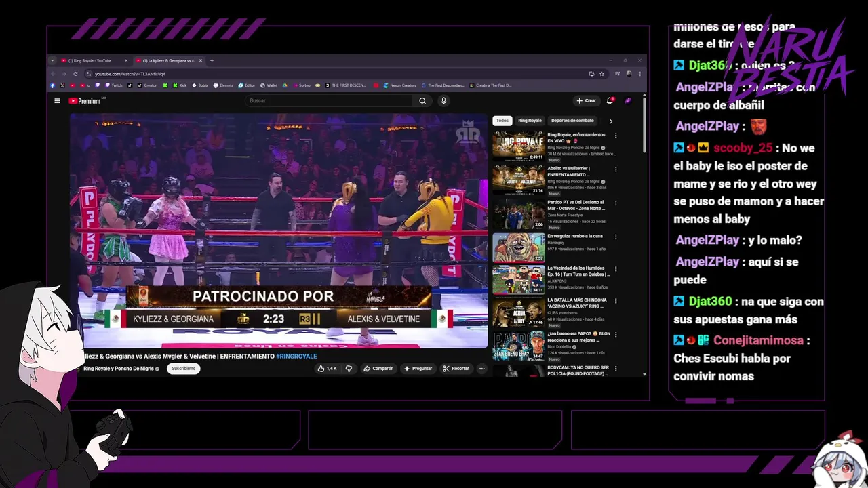Screen dimensions: 868x488
Task: Open the YouTube hamburger guide menu
Action: click(57, 101)
